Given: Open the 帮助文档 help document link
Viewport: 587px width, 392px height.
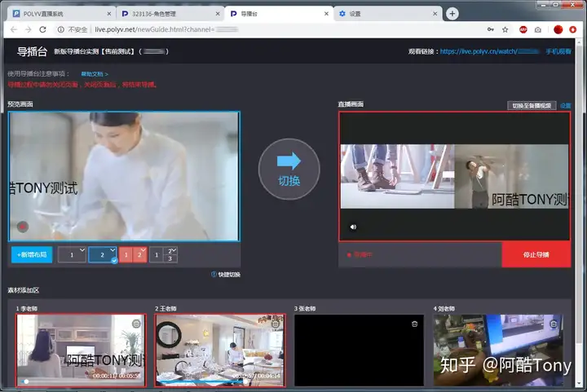Looking at the screenshot, I should tap(95, 74).
